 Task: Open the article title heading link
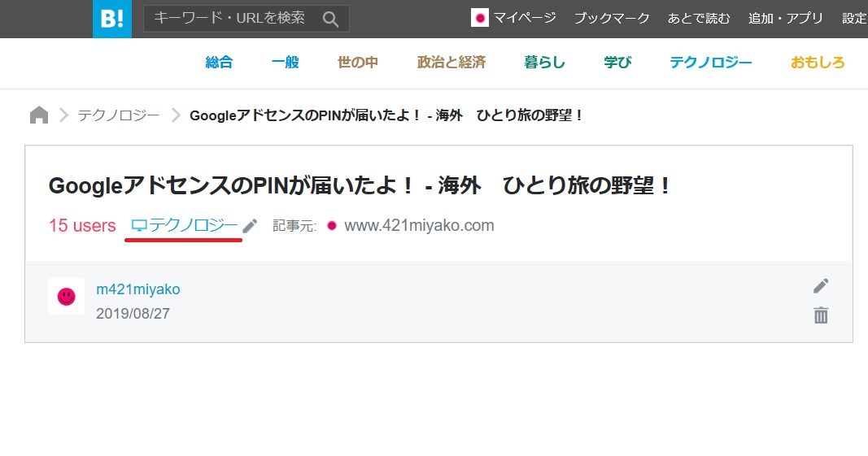[360, 185]
